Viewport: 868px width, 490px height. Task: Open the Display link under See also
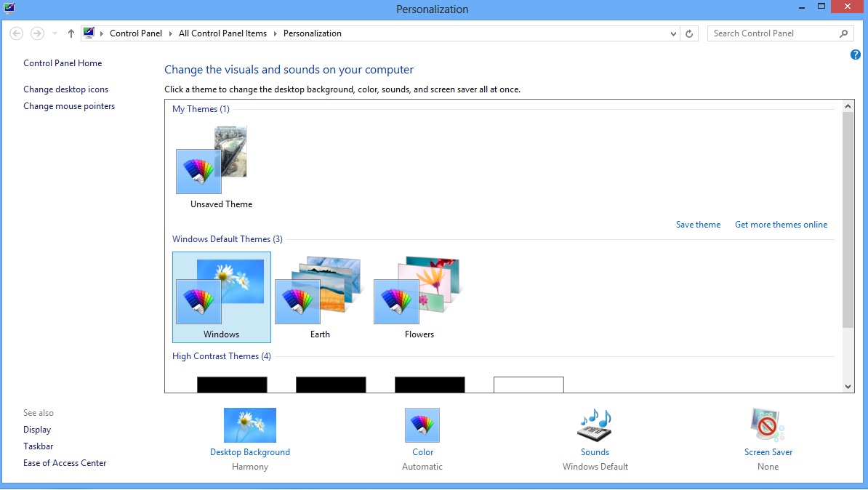pyautogui.click(x=37, y=430)
